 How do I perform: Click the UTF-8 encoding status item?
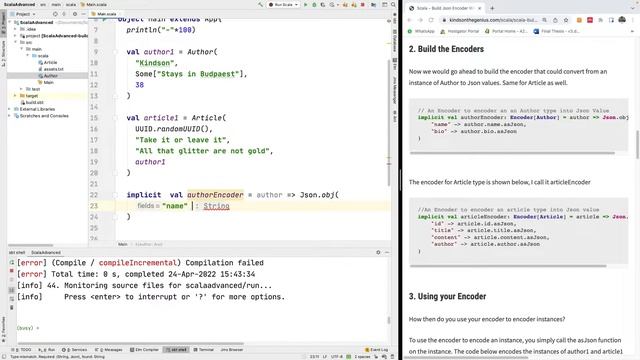[x=337, y=357]
